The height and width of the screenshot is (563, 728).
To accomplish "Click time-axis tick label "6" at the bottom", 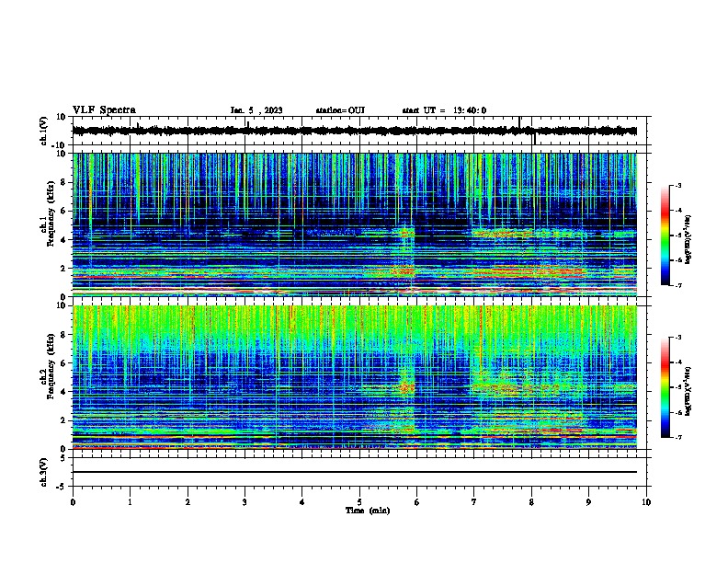I will (x=417, y=502).
